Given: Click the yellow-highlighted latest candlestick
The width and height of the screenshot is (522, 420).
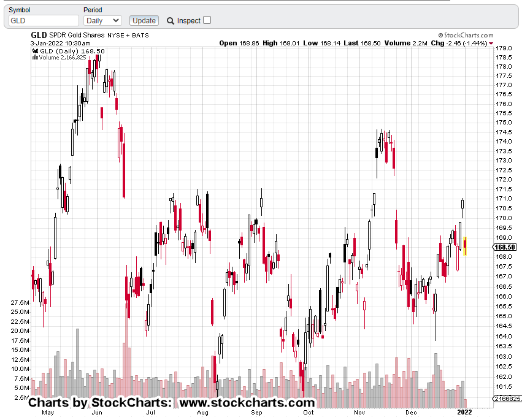Looking at the screenshot, I should (466, 246).
